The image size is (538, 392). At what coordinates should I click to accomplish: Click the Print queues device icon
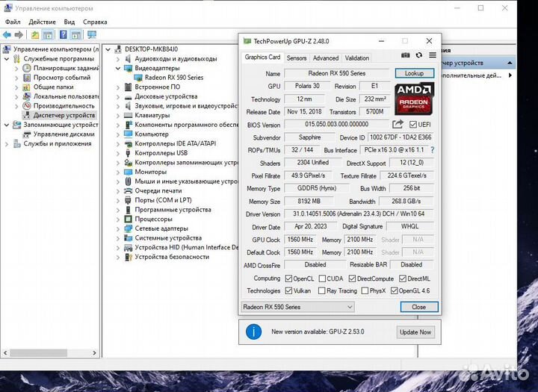tap(128, 190)
